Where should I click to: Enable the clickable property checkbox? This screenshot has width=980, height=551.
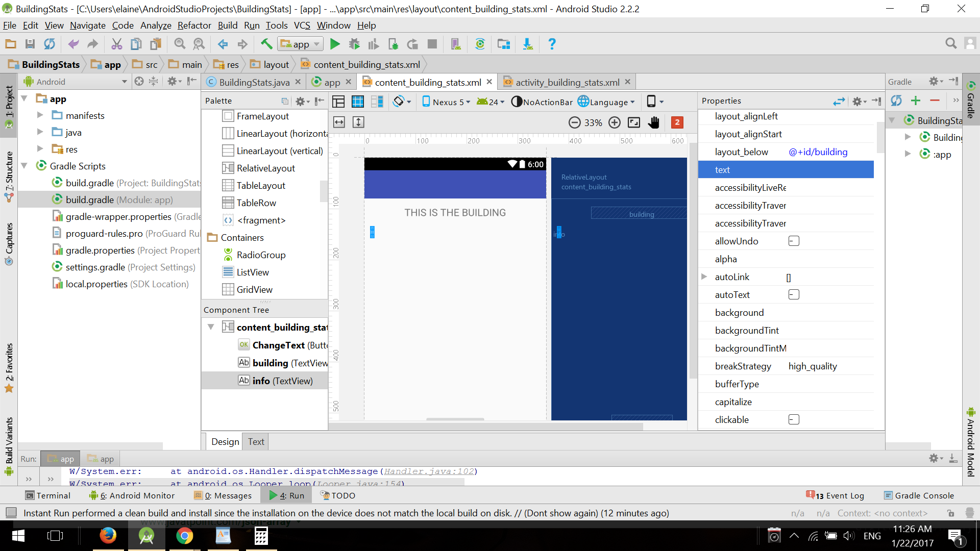[793, 419]
